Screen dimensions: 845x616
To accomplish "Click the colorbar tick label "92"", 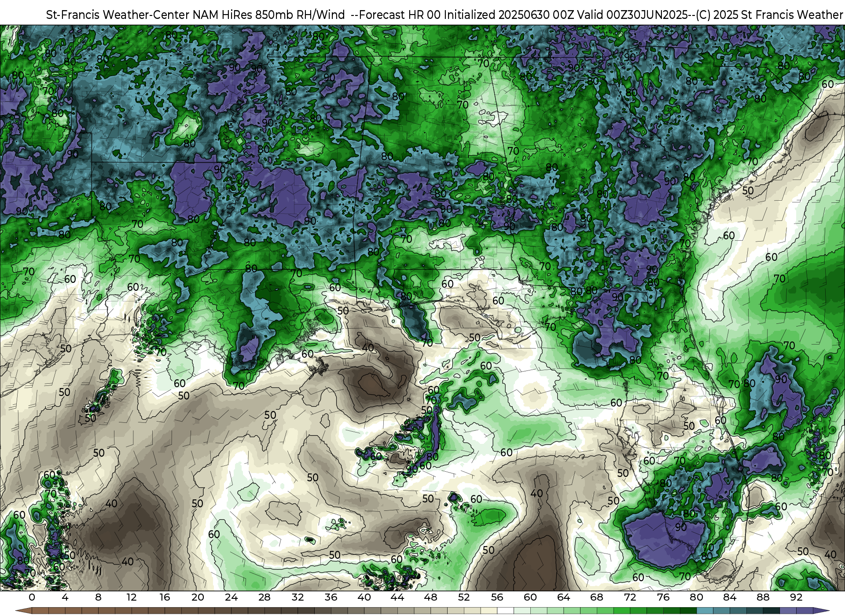I will [796, 598].
